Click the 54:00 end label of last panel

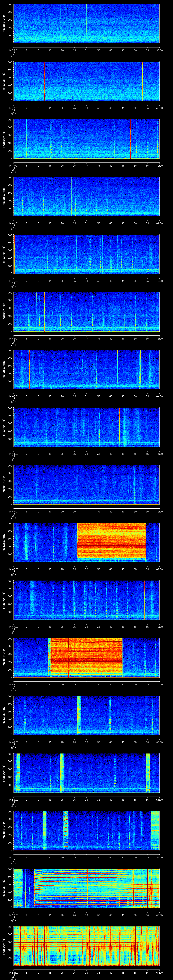click(x=159, y=972)
